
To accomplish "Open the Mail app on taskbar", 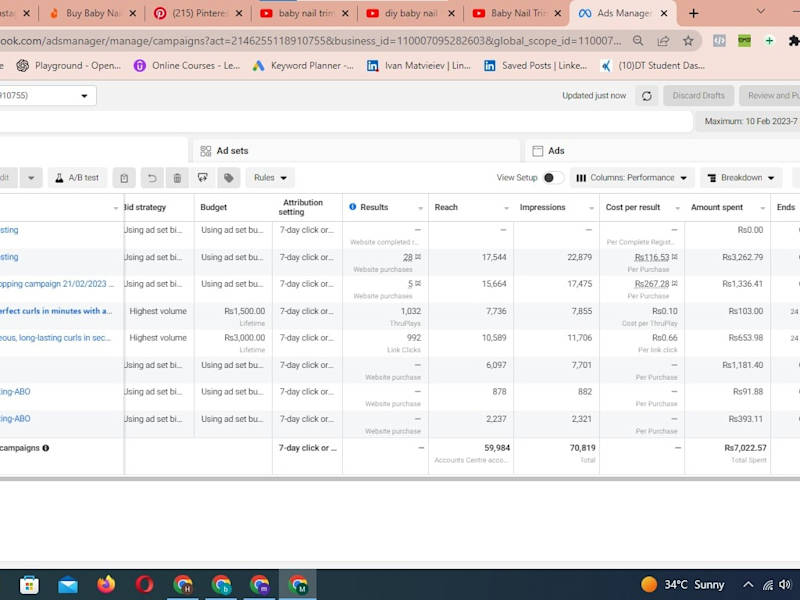I will [x=67, y=585].
